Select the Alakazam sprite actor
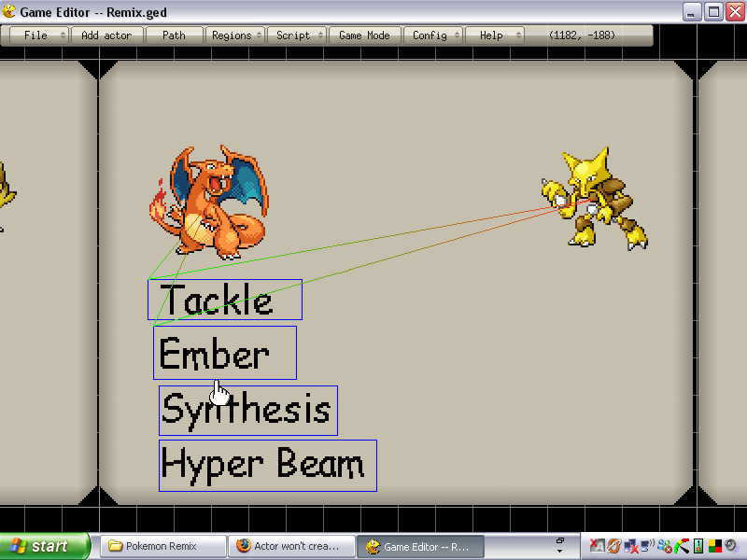 tap(594, 199)
